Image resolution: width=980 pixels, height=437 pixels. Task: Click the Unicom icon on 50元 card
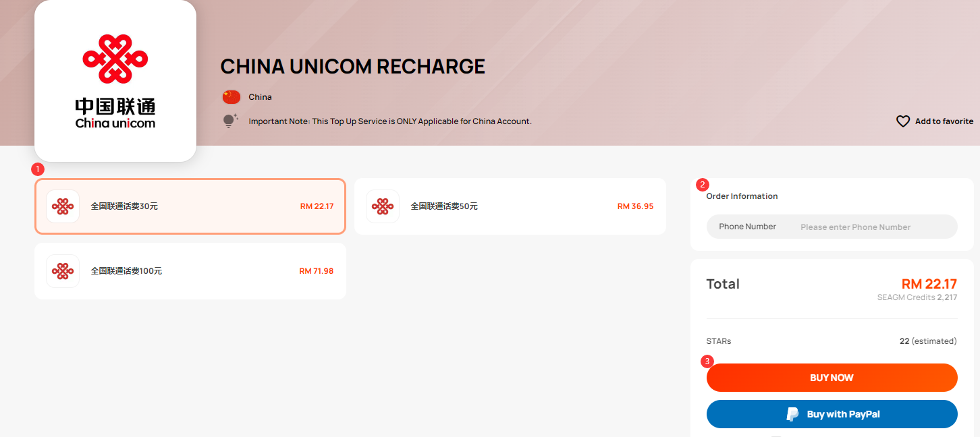tap(383, 206)
